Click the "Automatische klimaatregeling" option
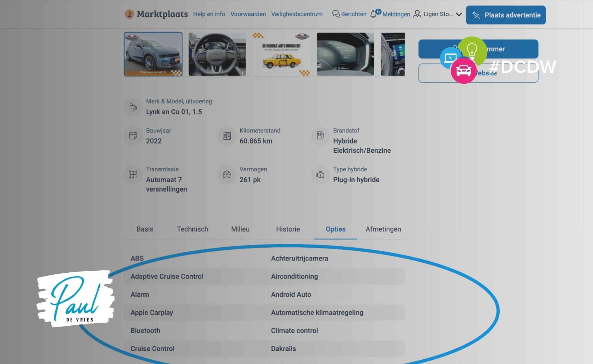The height and width of the screenshot is (364, 593). (317, 313)
